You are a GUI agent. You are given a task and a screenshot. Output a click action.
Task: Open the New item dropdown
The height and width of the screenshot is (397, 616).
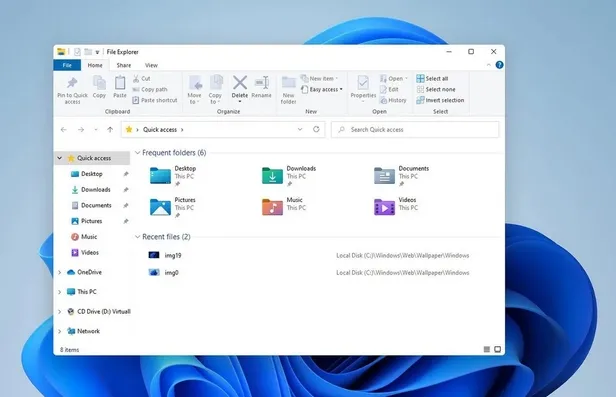(319, 79)
